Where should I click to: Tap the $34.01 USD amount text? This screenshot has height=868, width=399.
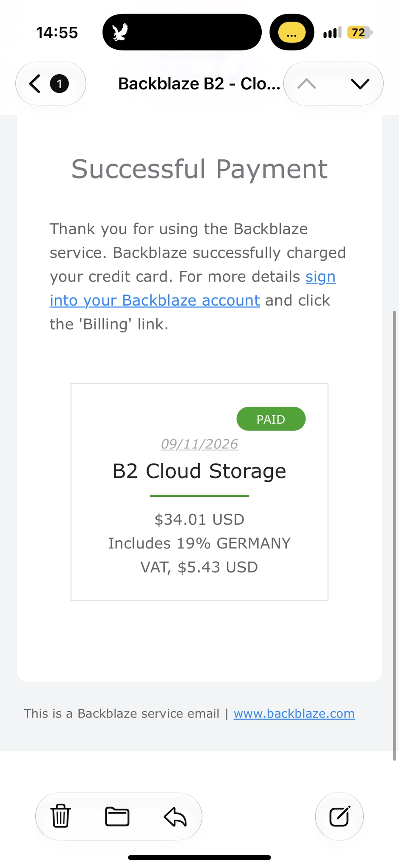199,519
